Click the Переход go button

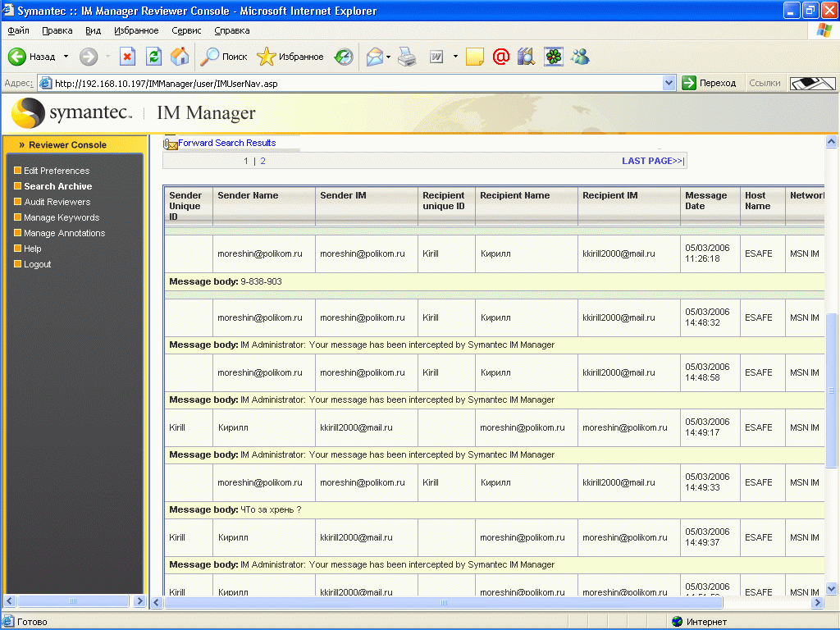click(710, 83)
